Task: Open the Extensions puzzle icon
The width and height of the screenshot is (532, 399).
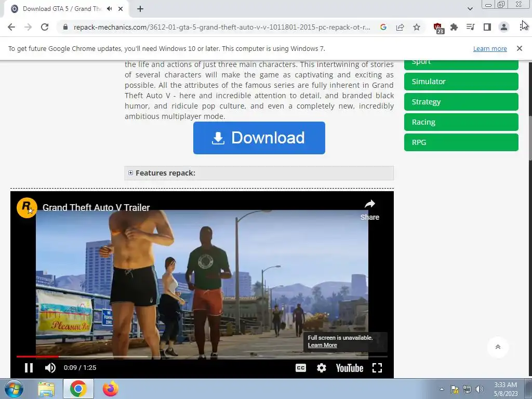Action: [x=454, y=27]
